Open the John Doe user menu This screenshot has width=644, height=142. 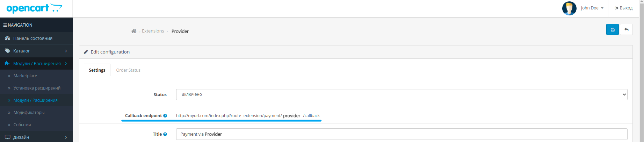pyautogui.click(x=592, y=8)
